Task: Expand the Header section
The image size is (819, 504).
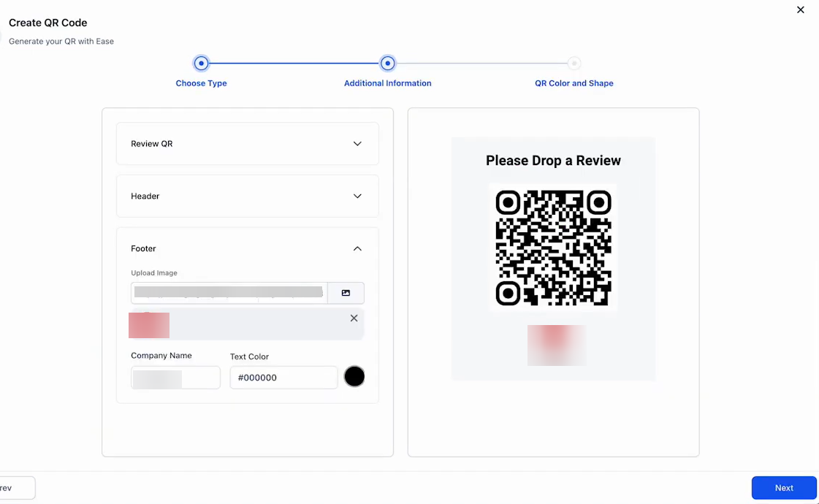Action: 248,196
